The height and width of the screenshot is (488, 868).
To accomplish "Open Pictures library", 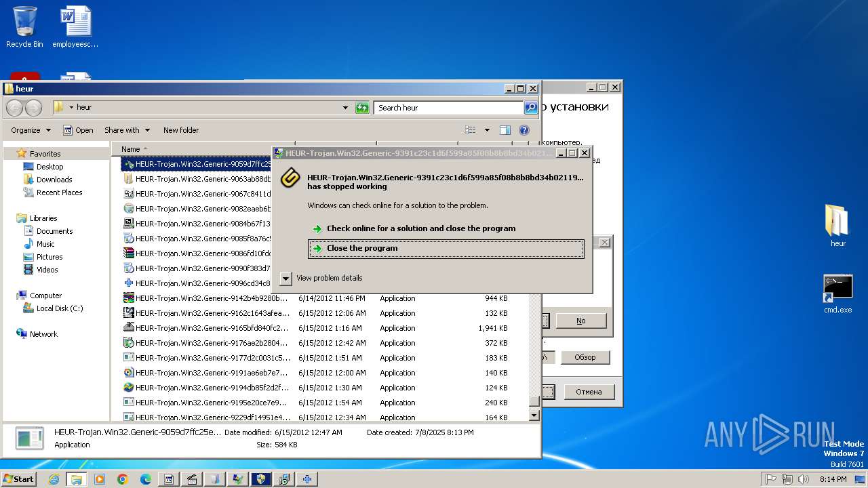I will (50, 257).
